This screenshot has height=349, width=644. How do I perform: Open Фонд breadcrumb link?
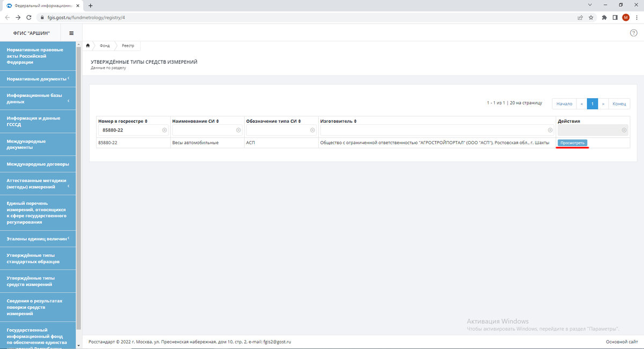point(104,46)
